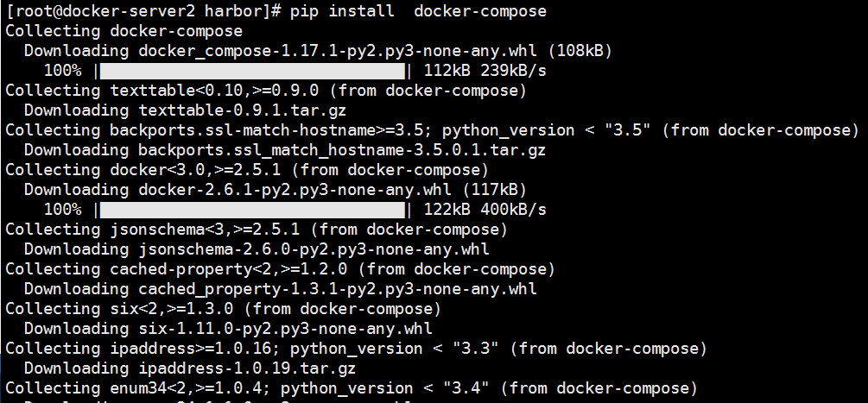The width and height of the screenshot is (868, 403).
Task: Click the 'Collecting texttable' requirement line
Action: 266,90
